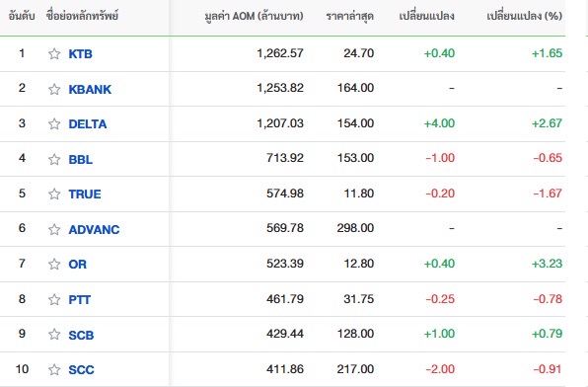Star KTB as a favorite
Viewport: 588px width, 387px height.
(54, 54)
